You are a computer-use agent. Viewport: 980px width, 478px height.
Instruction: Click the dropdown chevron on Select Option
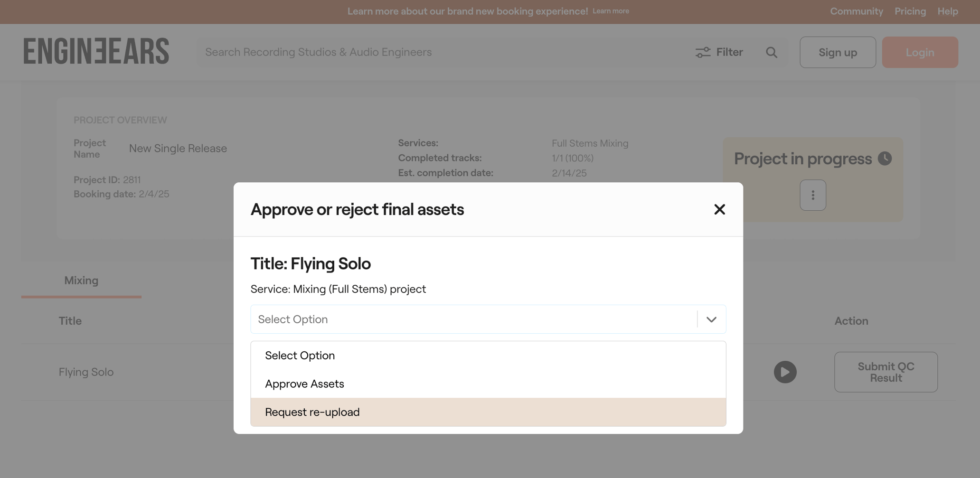[711, 319]
